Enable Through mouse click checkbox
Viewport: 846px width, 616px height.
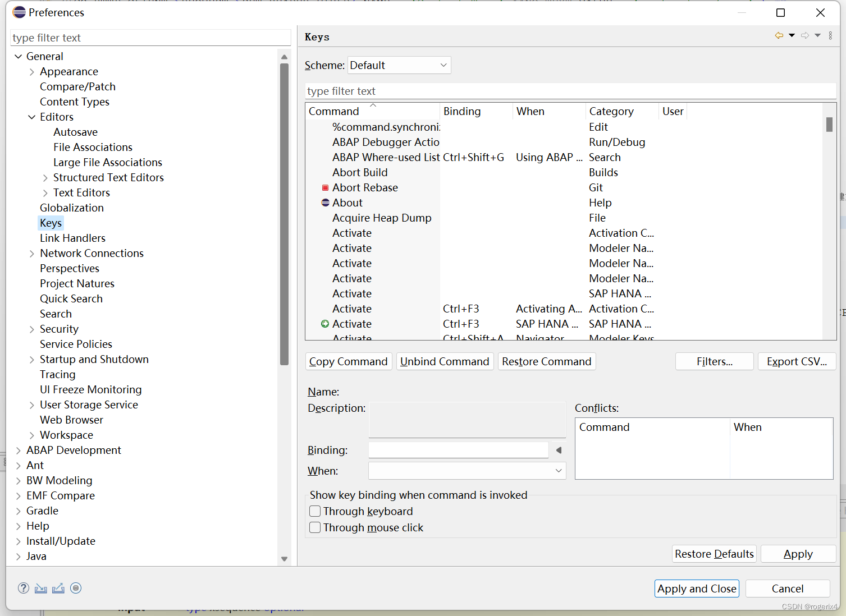315,527
